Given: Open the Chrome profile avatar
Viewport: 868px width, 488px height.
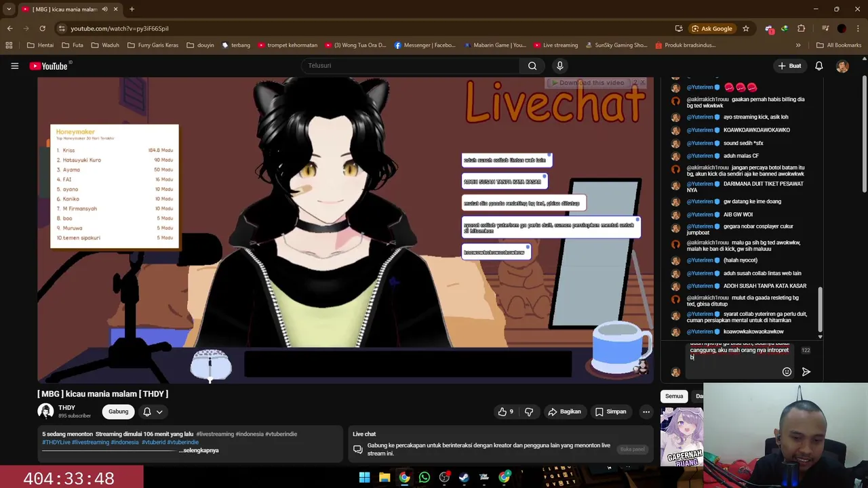Looking at the screenshot, I should coord(842,28).
